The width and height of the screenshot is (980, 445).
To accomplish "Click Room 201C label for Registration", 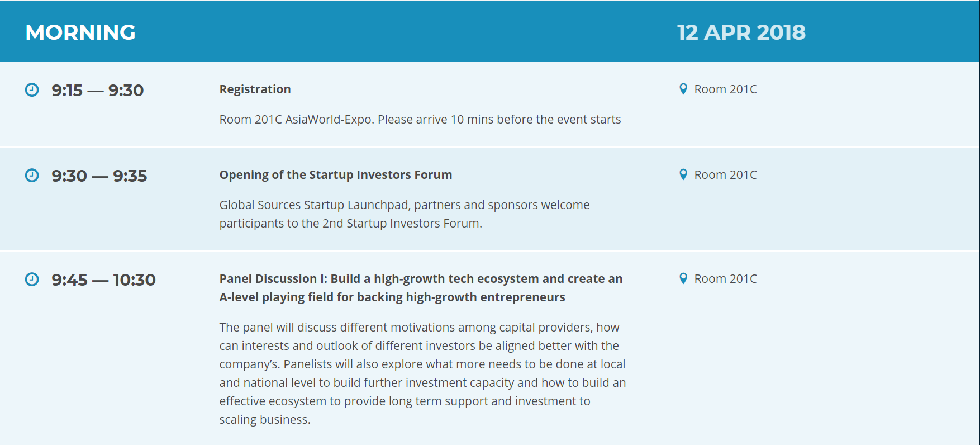I will click(x=725, y=89).
